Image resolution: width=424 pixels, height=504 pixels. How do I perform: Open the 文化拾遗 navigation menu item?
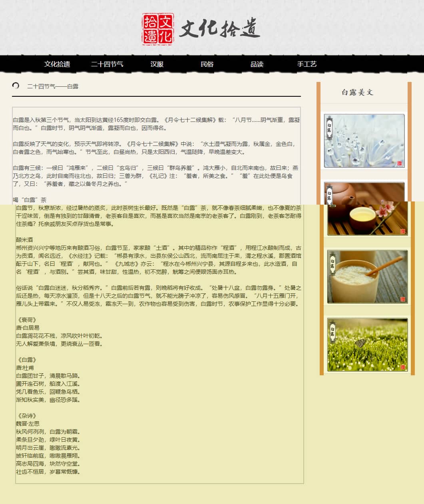click(x=57, y=64)
